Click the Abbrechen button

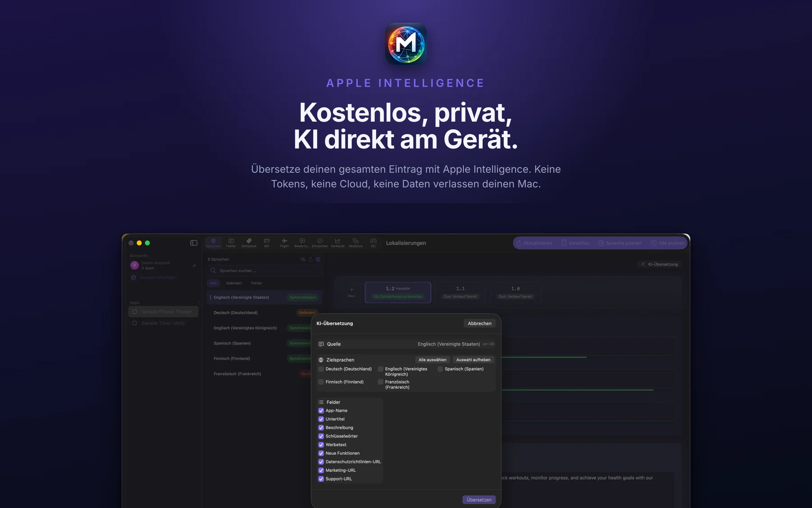tap(480, 323)
